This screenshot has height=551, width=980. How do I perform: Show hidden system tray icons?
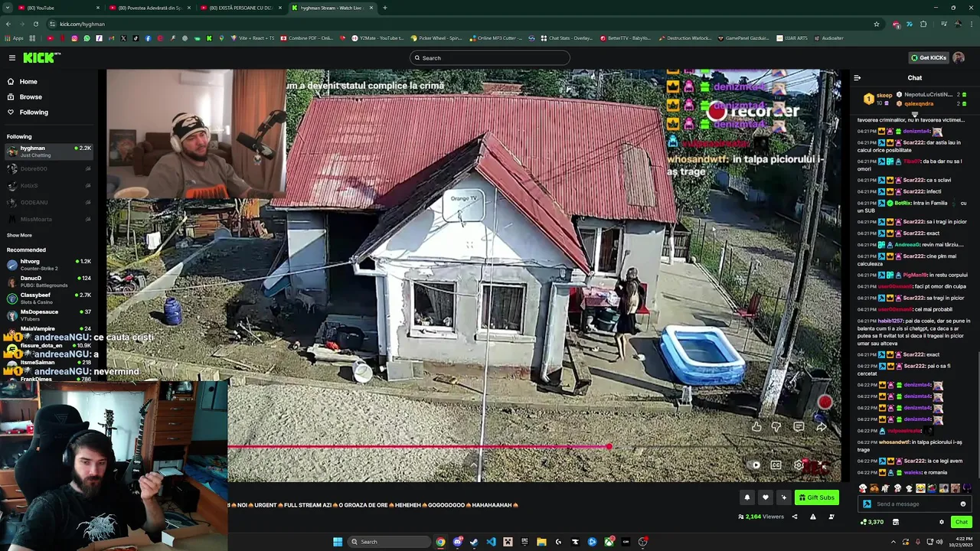[x=893, y=542]
